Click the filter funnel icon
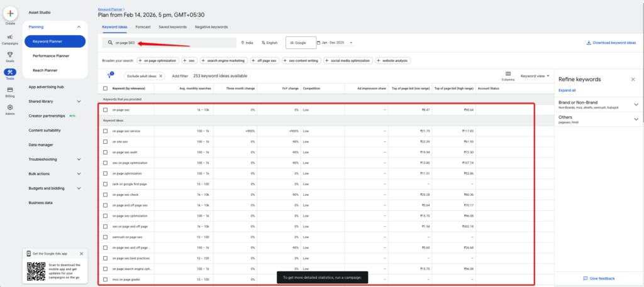The width and height of the screenshot is (644, 287). (x=109, y=76)
